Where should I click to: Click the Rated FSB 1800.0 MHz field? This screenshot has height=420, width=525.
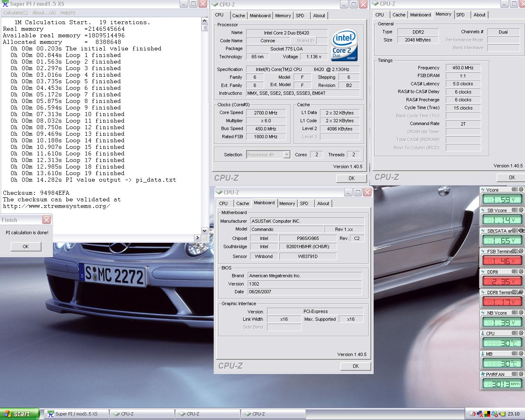click(x=266, y=137)
